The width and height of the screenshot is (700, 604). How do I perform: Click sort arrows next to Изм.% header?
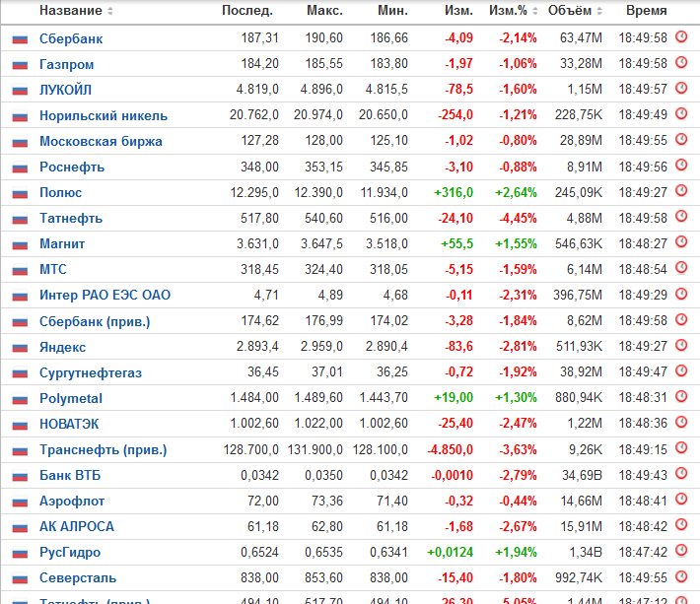click(534, 11)
